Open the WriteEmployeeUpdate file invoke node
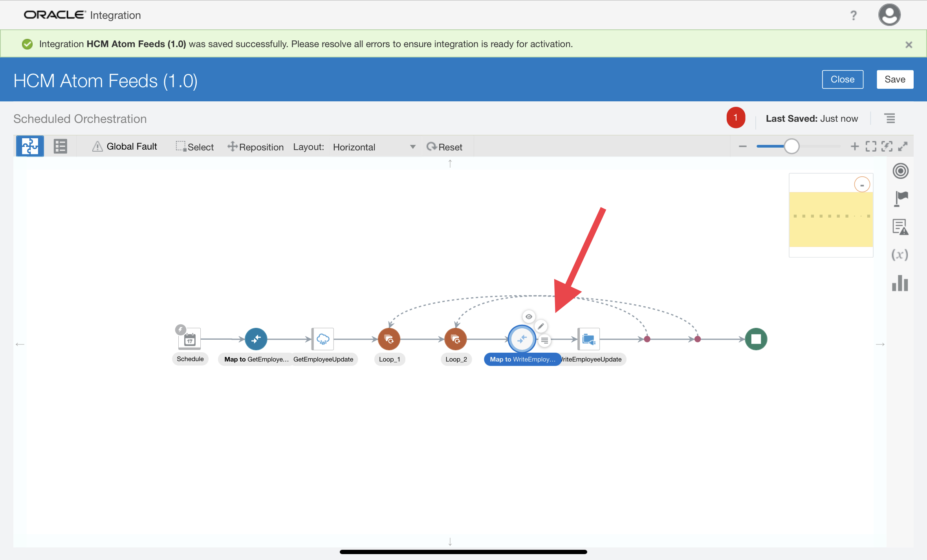Image resolution: width=927 pixels, height=560 pixels. pos(588,339)
